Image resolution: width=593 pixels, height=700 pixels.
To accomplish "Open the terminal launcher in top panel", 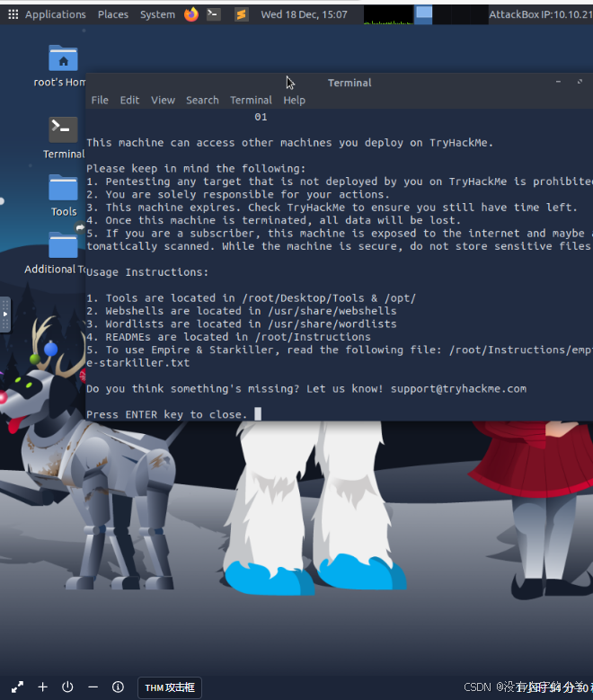I will tap(214, 14).
